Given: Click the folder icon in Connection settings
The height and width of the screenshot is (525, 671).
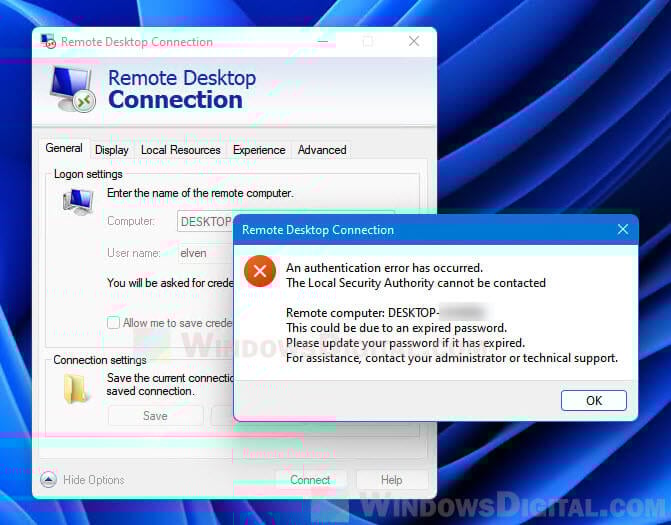Looking at the screenshot, I should click(76, 388).
